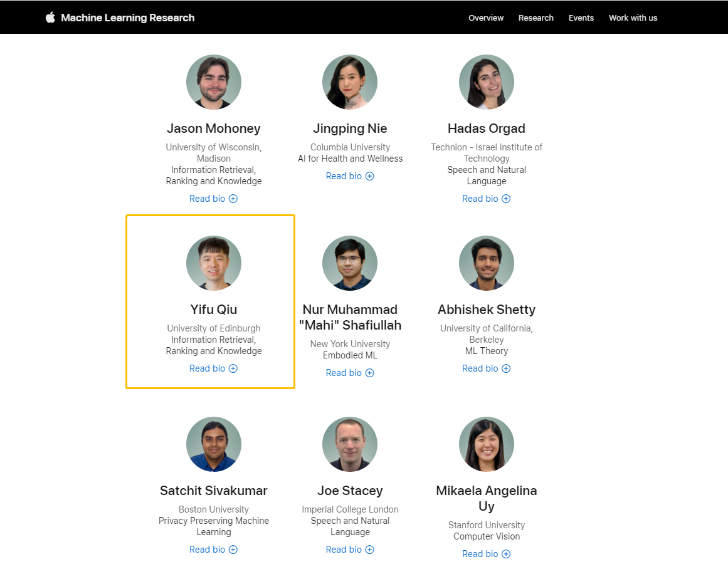Screen dimensions: 728x579
Task: Open the Events nav link
Action: [581, 18]
